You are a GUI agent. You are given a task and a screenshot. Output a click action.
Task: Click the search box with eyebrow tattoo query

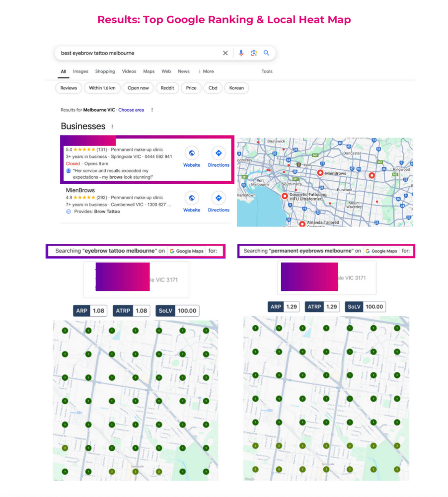(x=165, y=53)
